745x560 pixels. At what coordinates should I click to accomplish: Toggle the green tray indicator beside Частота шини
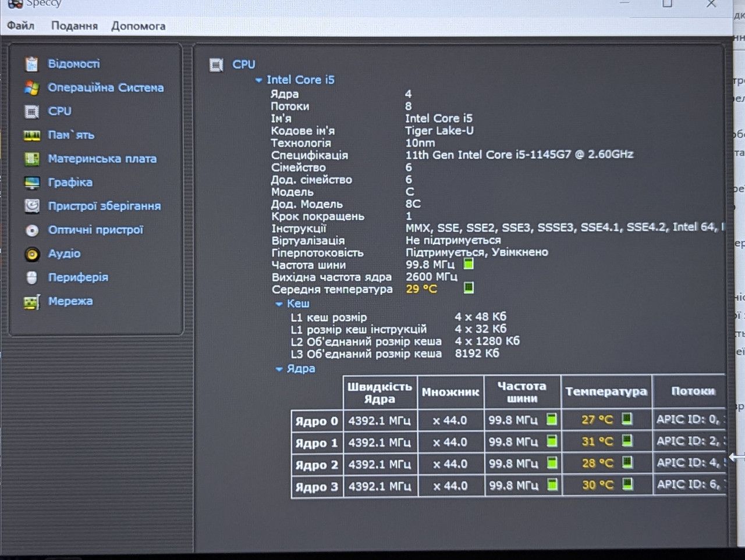click(x=469, y=264)
